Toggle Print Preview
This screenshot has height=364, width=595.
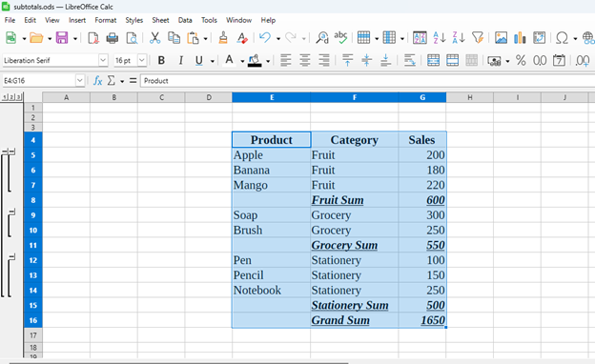(132, 38)
